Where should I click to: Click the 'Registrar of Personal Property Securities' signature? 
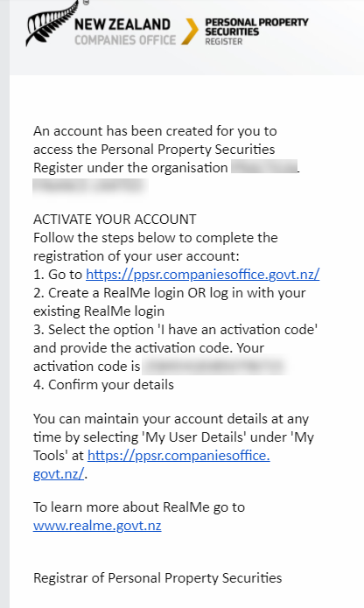157,577
